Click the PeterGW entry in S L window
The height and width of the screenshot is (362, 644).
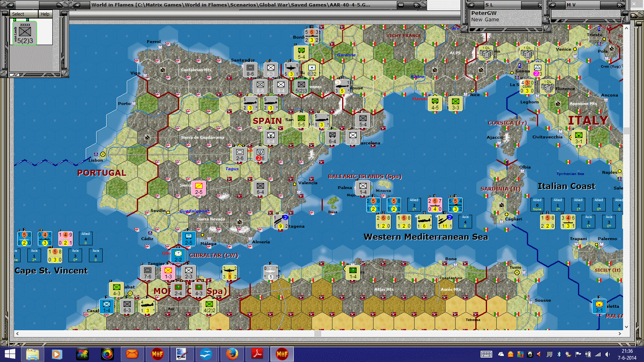pos(484,13)
